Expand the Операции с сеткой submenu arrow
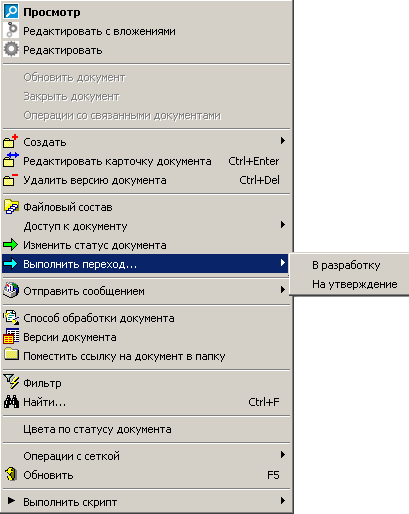 click(283, 455)
